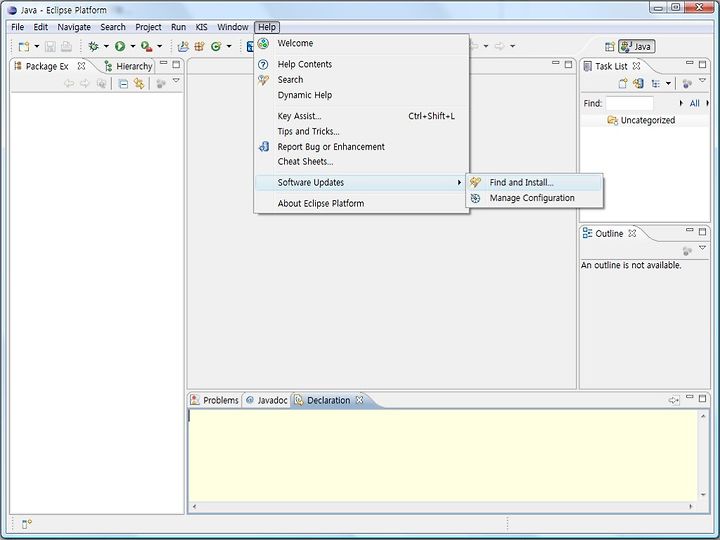This screenshot has width=720, height=540.
Task: Click the New Java Package icon
Action: (200, 46)
